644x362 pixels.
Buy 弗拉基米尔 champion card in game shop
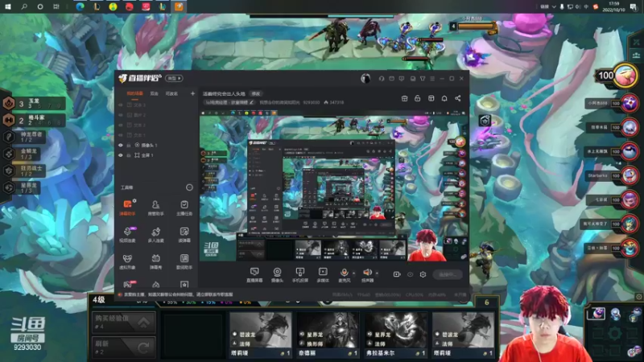pos(395,335)
